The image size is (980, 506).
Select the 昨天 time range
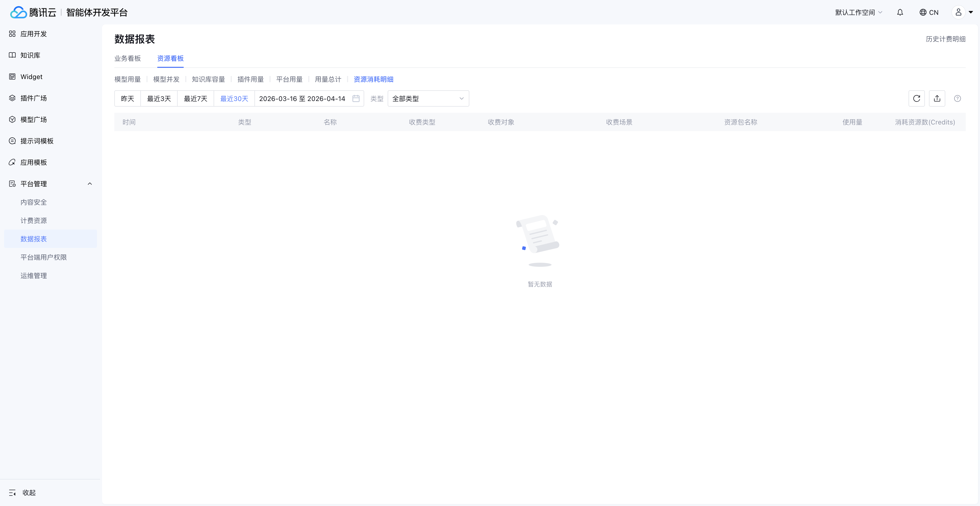(127, 98)
